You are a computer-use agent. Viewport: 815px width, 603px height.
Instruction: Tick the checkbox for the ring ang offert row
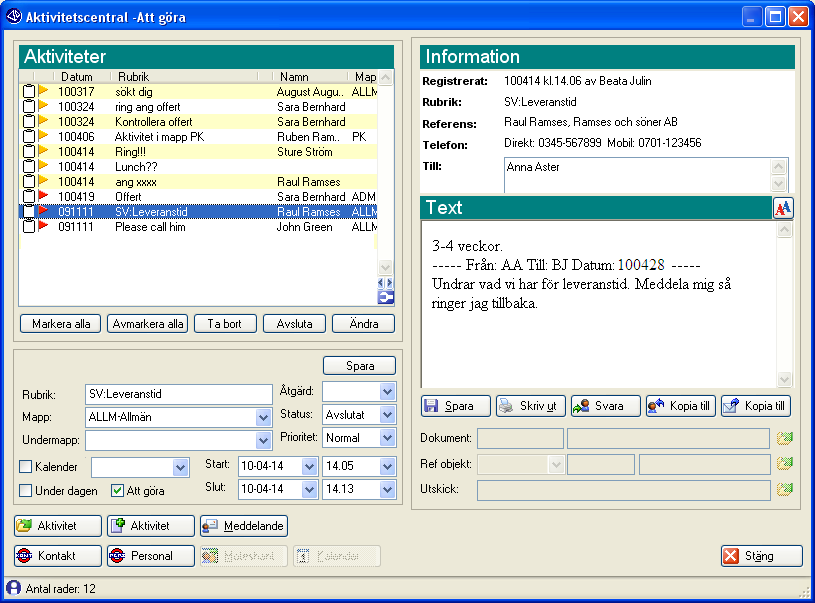click(x=29, y=107)
